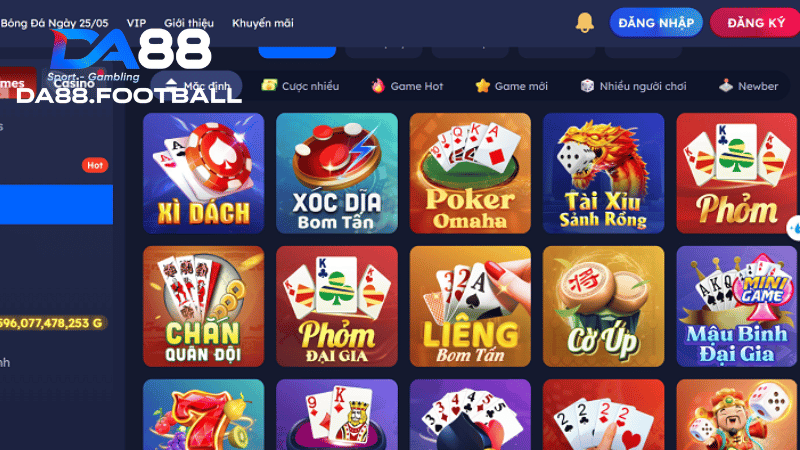The height and width of the screenshot is (450, 800).
Task: Open the Xì Dách card game tile
Action: click(204, 173)
